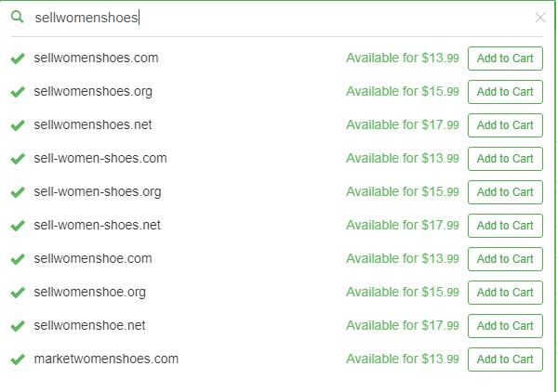The width and height of the screenshot is (558, 392).
Task: Add sell-women-shoes.org to cart
Action: pyautogui.click(x=505, y=192)
